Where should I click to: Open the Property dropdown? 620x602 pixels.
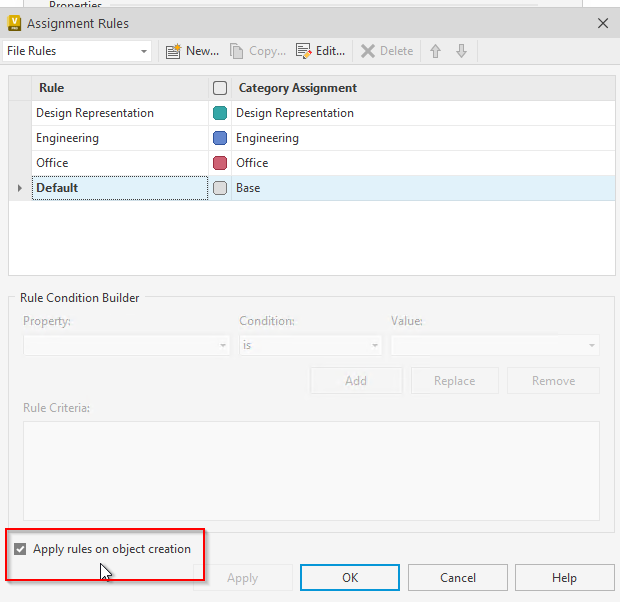(x=126, y=345)
